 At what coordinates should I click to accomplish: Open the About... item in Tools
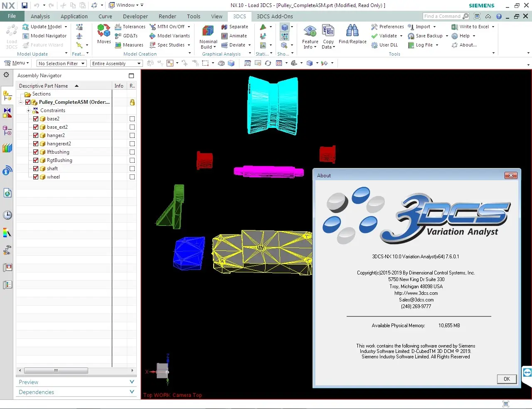(x=464, y=45)
